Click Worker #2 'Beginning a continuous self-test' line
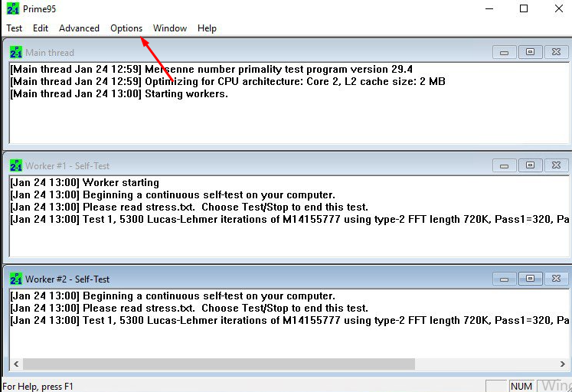Screen dimensions: 572x392 pyautogui.click(x=172, y=296)
